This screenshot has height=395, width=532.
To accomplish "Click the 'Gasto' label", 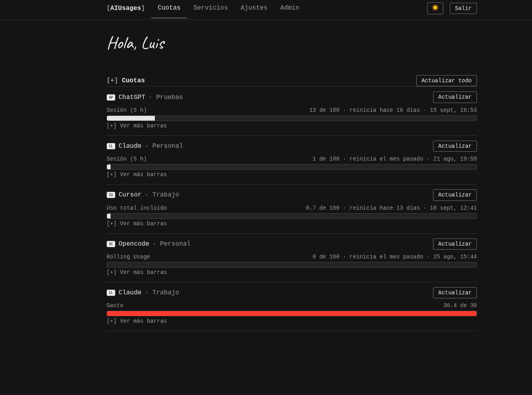I will point(115,306).
